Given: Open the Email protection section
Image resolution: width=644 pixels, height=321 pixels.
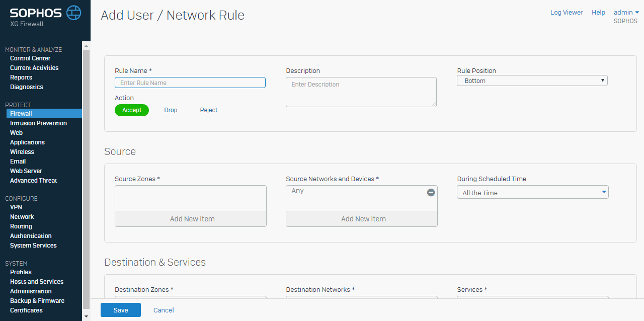Looking at the screenshot, I should coord(18,162).
